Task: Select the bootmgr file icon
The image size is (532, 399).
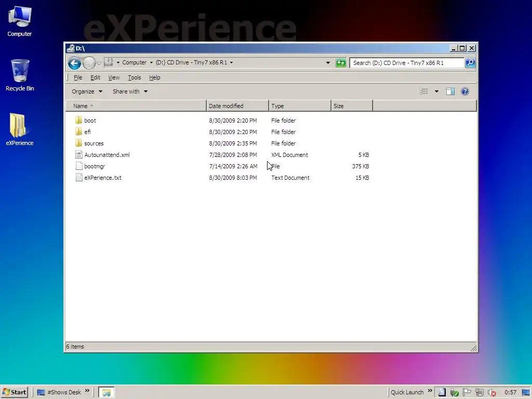Action: pyautogui.click(x=79, y=166)
